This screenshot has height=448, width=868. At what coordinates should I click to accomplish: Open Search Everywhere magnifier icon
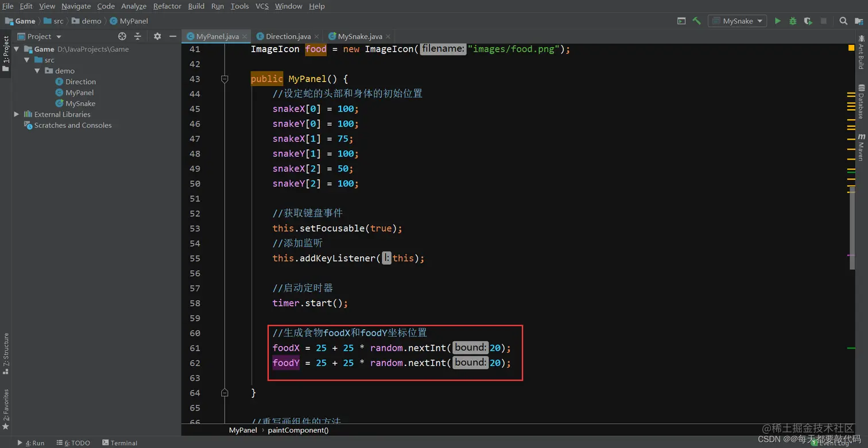[843, 21]
